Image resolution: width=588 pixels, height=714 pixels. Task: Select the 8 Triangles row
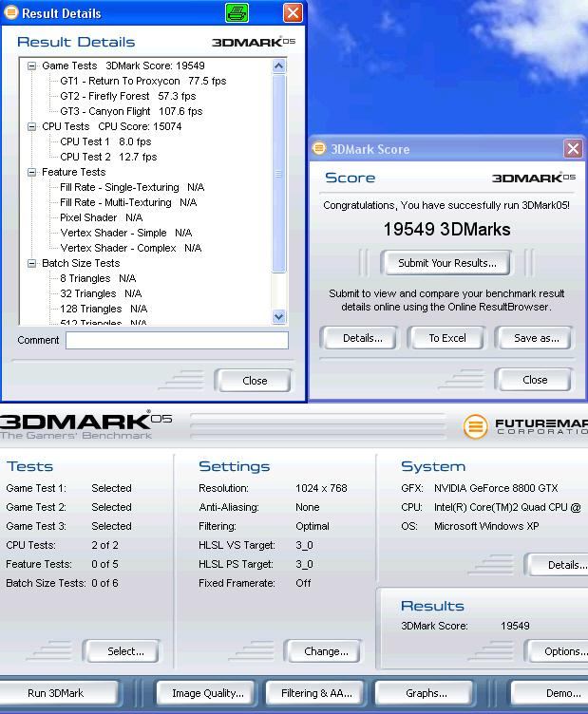[98, 278]
